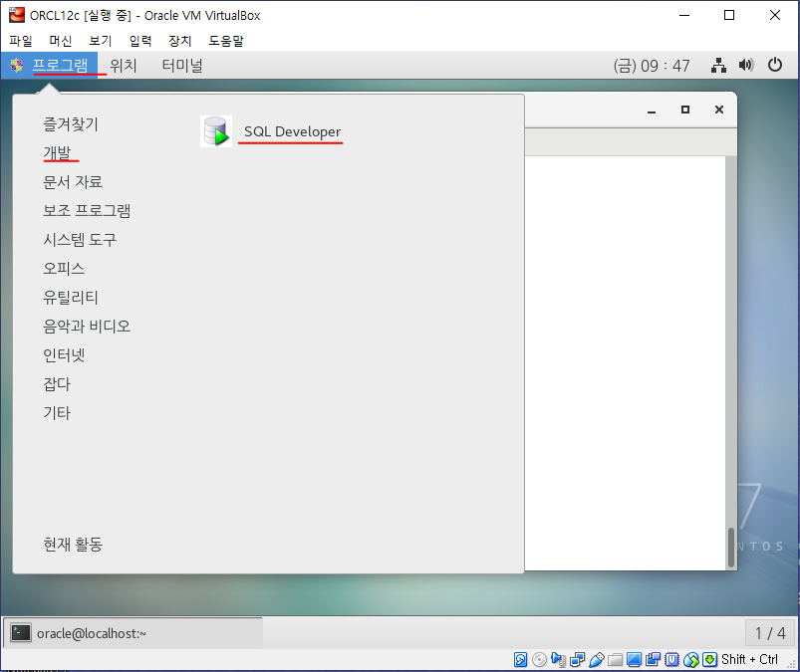Open the 위치 places menu

point(124,66)
